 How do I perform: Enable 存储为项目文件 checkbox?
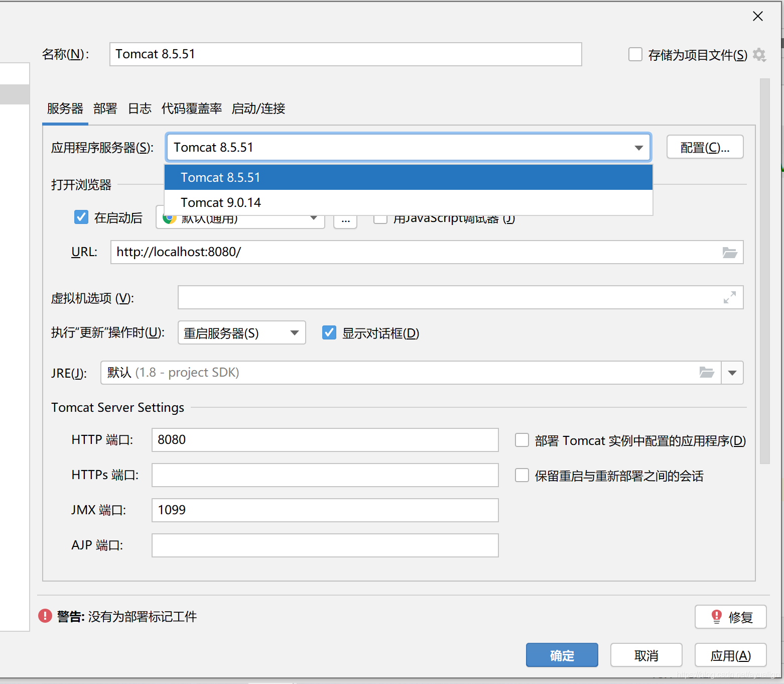click(x=635, y=54)
